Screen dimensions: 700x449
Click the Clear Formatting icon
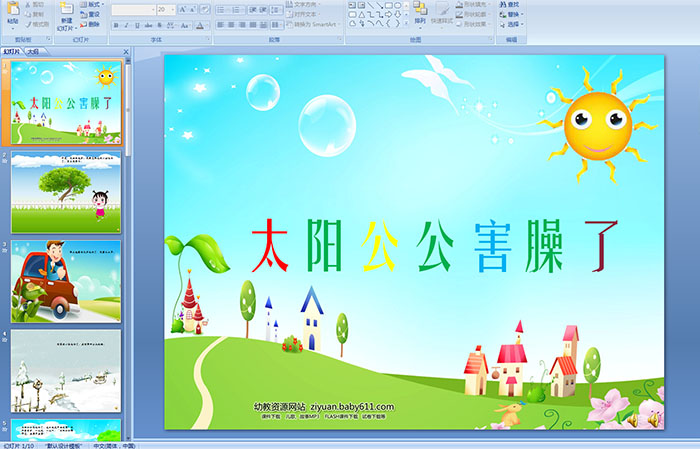tap(203, 9)
